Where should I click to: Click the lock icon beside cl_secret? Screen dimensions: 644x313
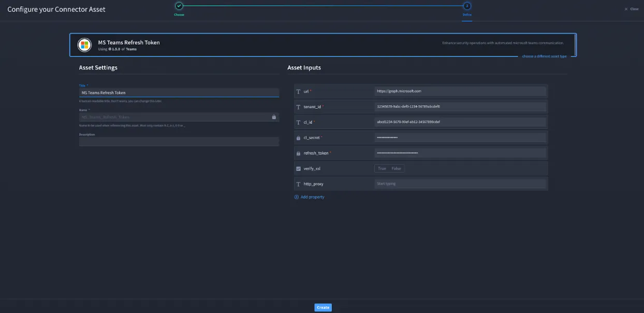click(x=298, y=138)
